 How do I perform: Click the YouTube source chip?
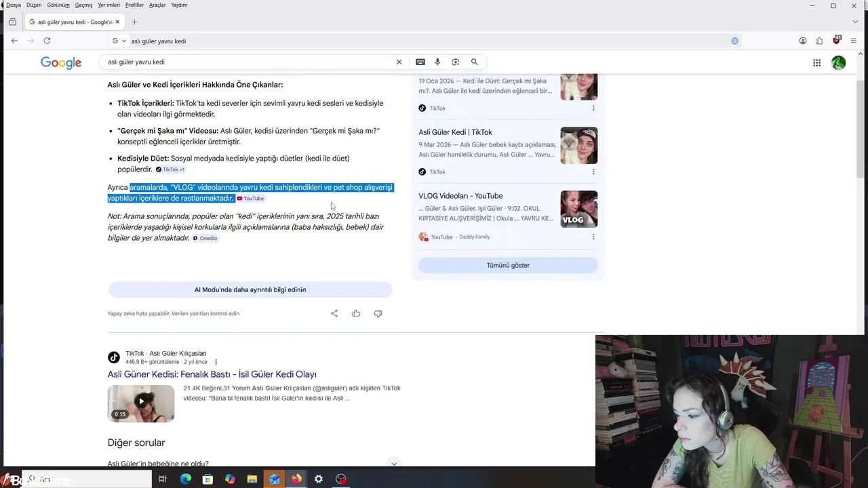pyautogui.click(x=250, y=199)
